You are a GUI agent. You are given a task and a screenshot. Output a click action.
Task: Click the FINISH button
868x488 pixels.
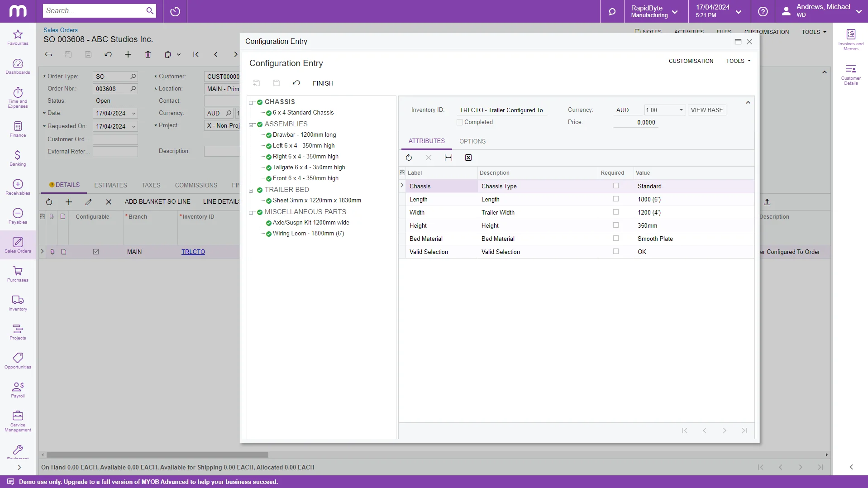tap(323, 83)
